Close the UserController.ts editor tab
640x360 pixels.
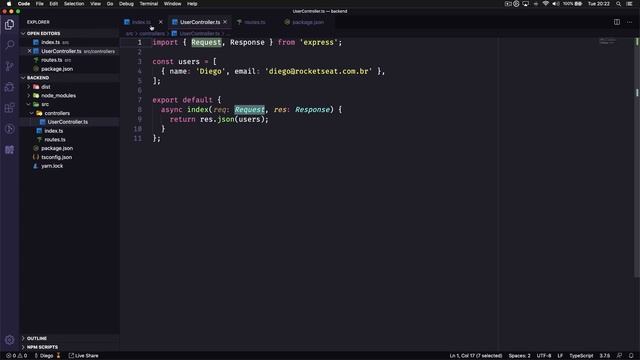[225, 22]
